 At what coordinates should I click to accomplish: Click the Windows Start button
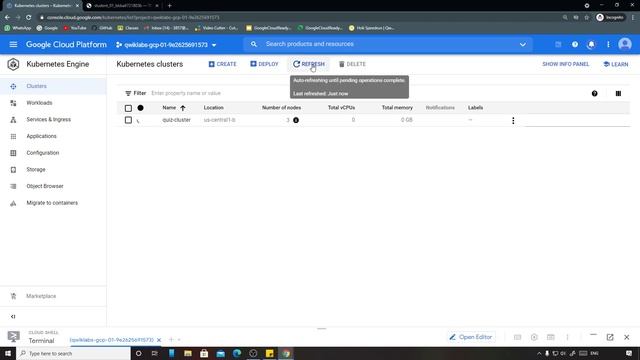click(8, 353)
